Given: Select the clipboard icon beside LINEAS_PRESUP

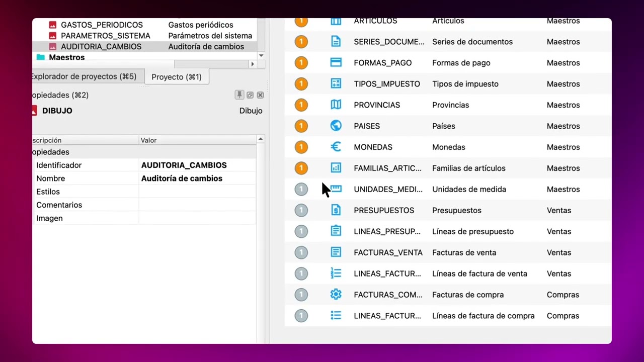Looking at the screenshot, I should [x=336, y=231].
